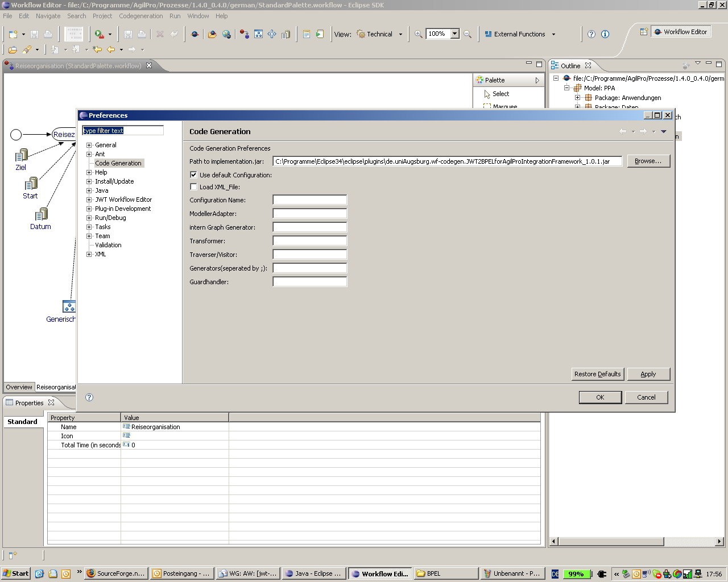Uncheck Use default Configuration checkbox

[x=193, y=175]
